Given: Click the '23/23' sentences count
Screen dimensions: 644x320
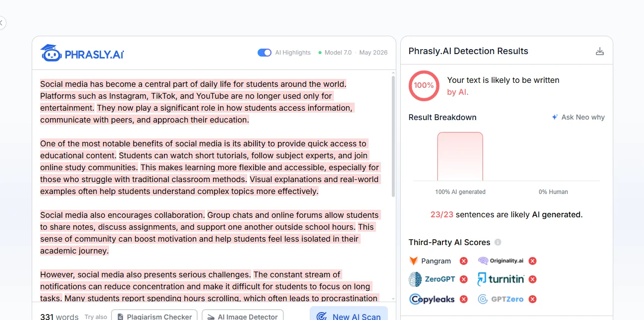Looking at the screenshot, I should 442,215.
